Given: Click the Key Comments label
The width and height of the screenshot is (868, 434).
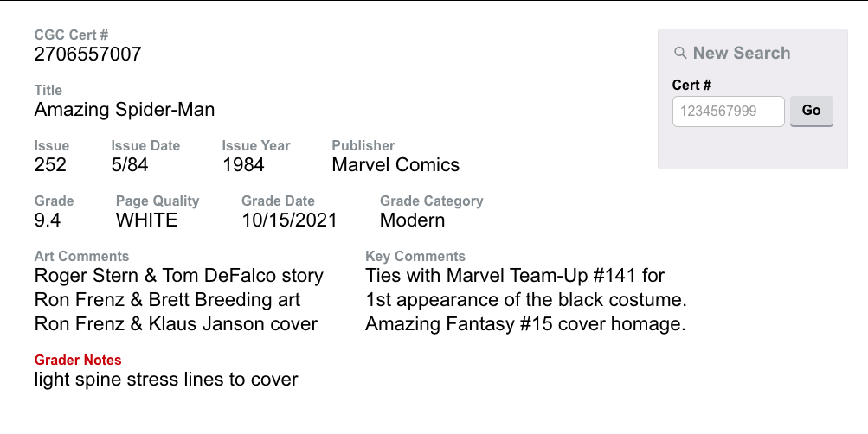Looking at the screenshot, I should click(x=415, y=256).
